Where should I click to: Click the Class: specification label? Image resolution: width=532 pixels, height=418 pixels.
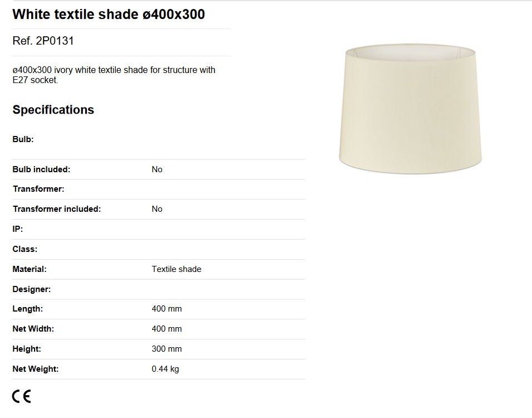(x=25, y=249)
